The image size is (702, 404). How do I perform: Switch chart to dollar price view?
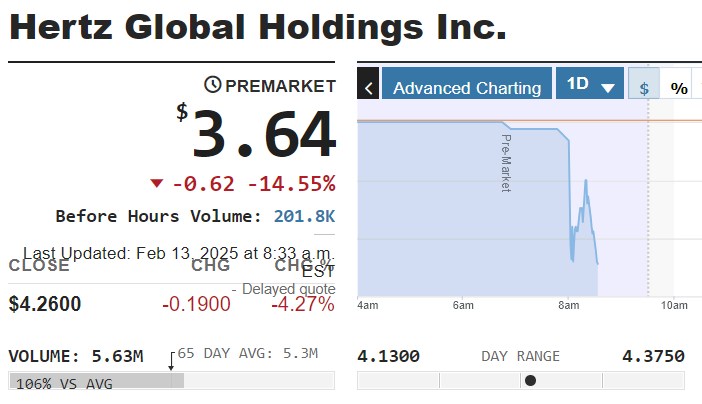644,88
